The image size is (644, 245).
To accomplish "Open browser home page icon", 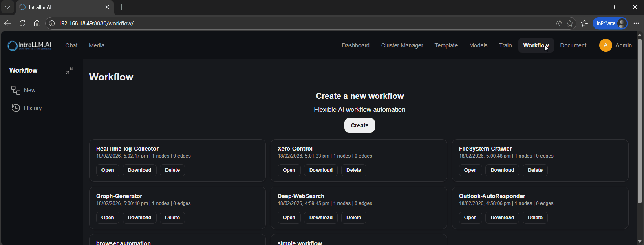I will (x=37, y=23).
